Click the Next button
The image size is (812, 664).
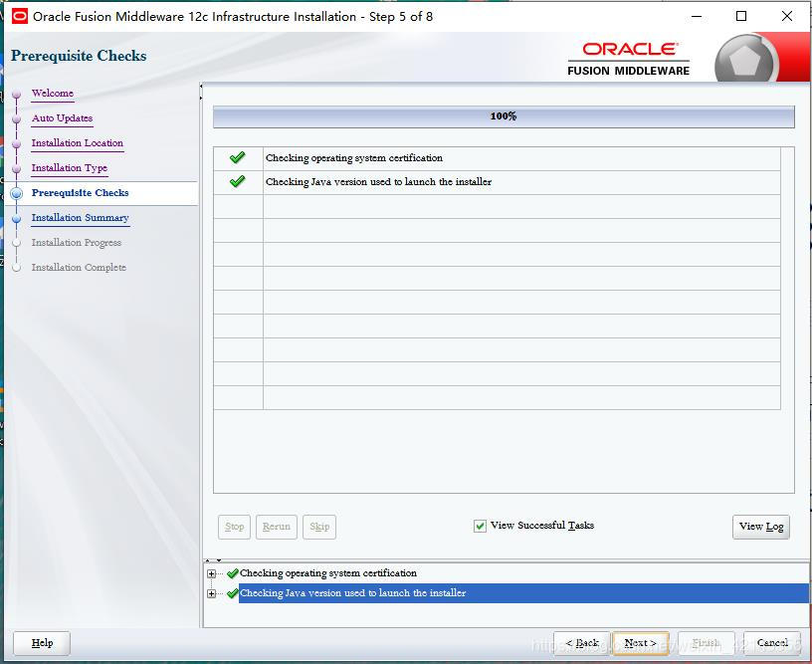pos(640,643)
